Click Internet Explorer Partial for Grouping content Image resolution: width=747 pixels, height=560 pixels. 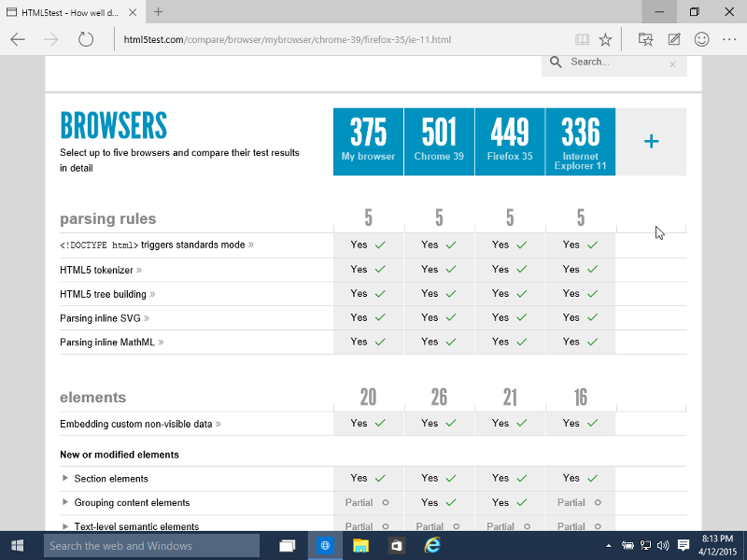tap(579, 502)
